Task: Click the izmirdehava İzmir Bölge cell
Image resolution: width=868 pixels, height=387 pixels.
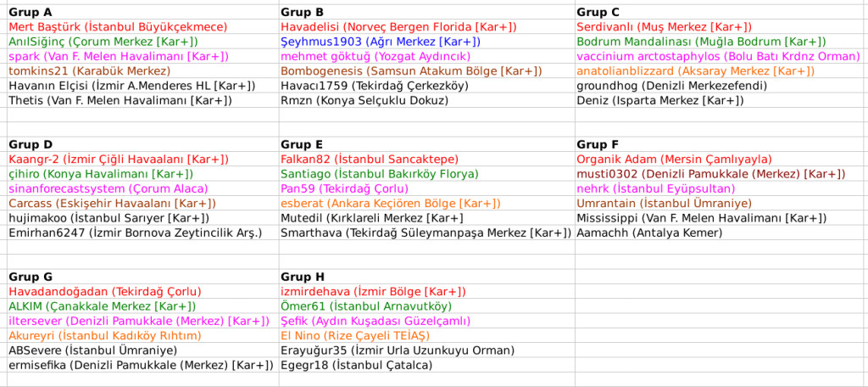Action: click(374, 291)
